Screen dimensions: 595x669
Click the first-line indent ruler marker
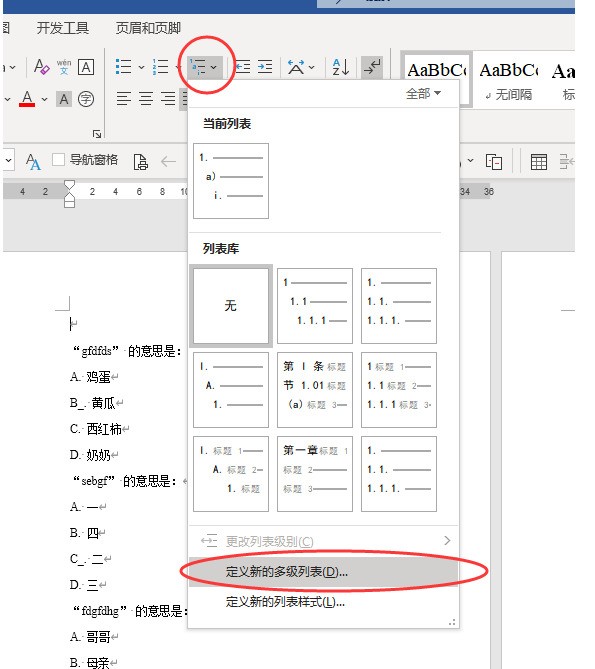[69, 184]
